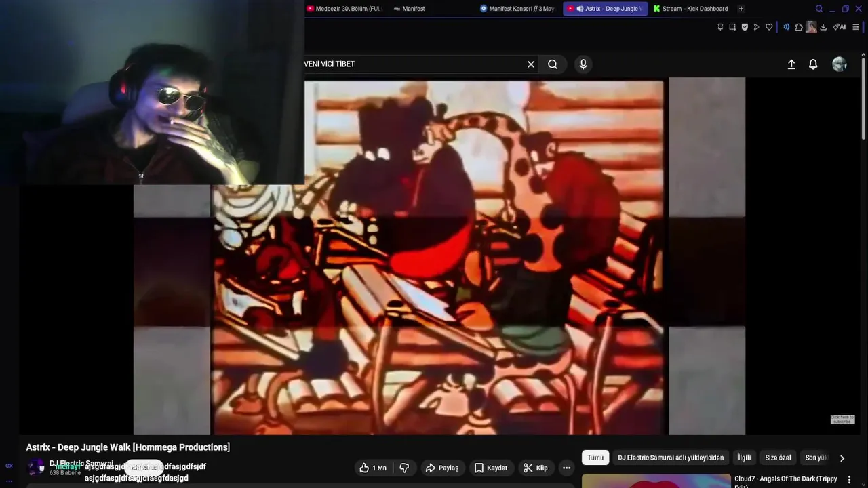Start voice search with microphone icon
Viewport: 868px width, 488px height.
click(583, 64)
